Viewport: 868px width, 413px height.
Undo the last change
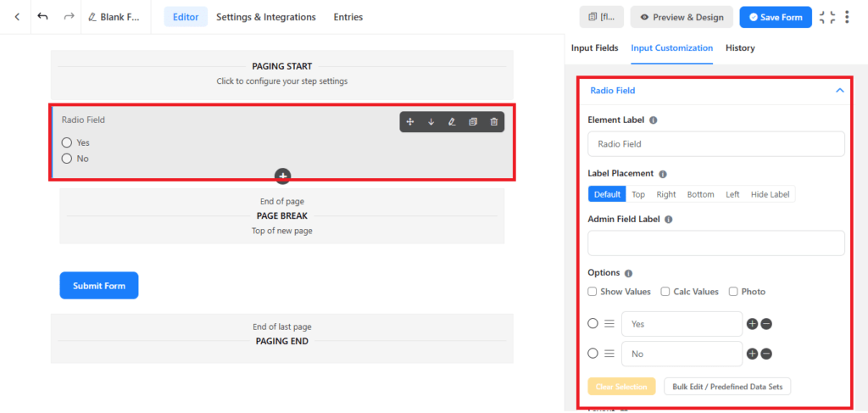[42, 17]
